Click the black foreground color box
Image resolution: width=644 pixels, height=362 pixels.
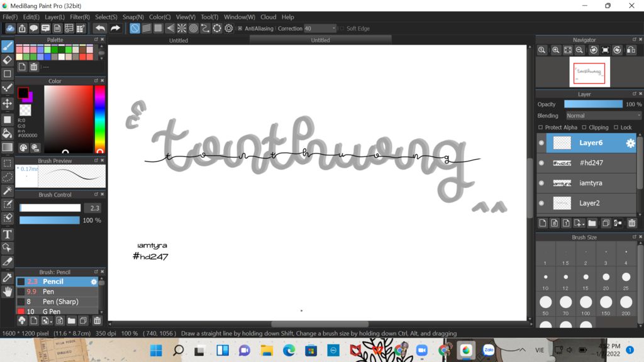tap(23, 93)
